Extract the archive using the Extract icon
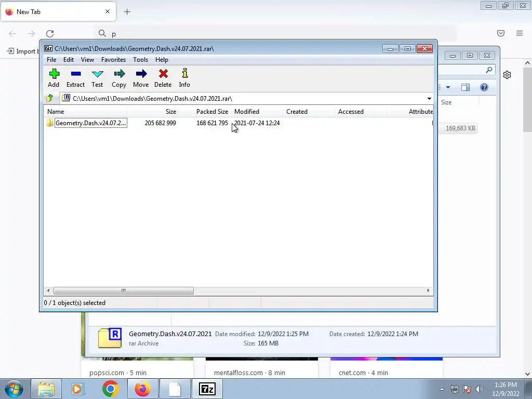This screenshot has width=532, height=399. tap(75, 78)
